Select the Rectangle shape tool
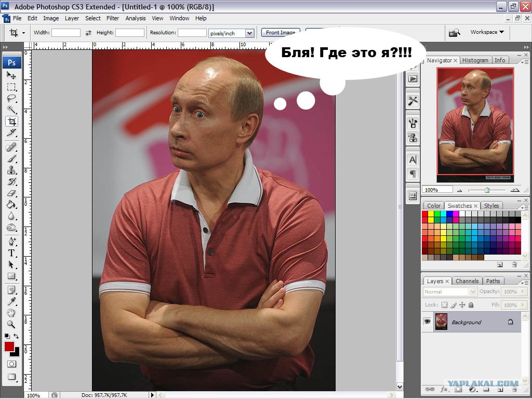This screenshot has width=532, height=399. (11, 276)
